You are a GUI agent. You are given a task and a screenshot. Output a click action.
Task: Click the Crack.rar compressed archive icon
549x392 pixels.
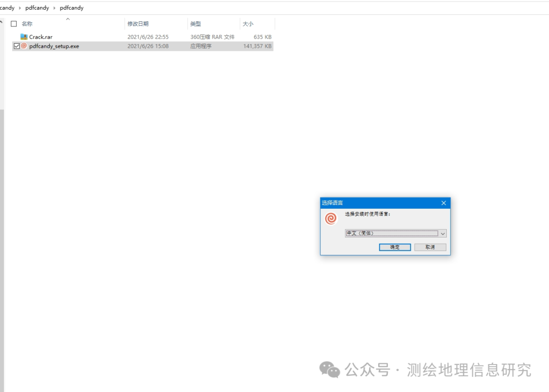pos(24,37)
